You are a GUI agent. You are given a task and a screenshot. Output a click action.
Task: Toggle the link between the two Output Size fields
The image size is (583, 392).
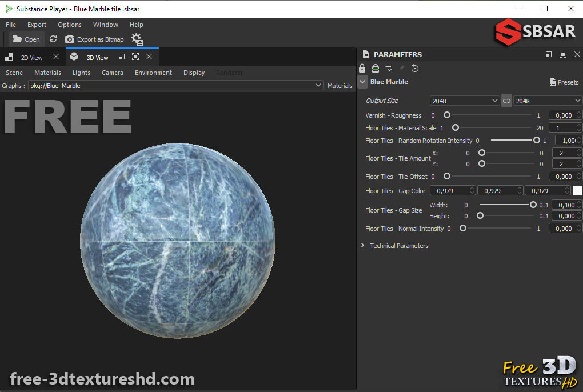point(506,101)
